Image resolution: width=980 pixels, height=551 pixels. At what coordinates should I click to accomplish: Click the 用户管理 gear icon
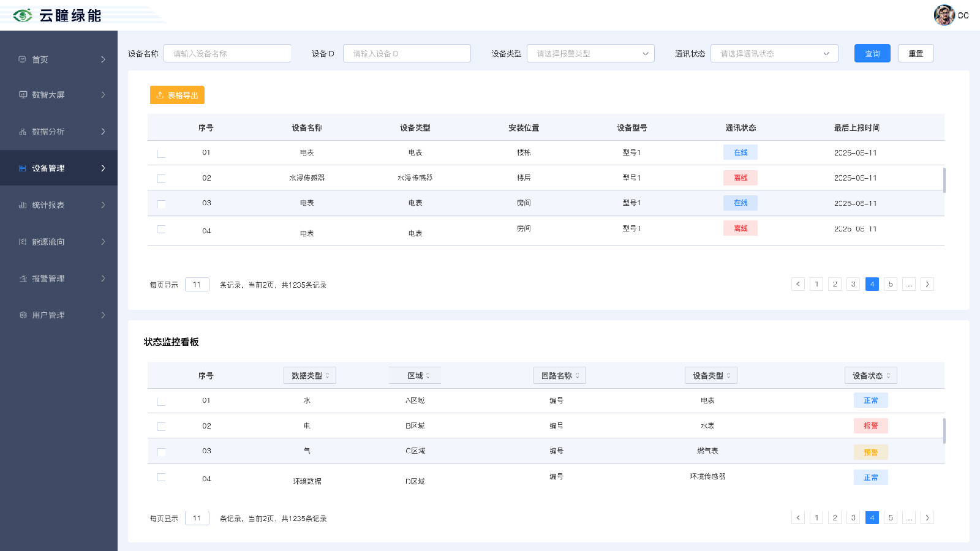click(23, 315)
